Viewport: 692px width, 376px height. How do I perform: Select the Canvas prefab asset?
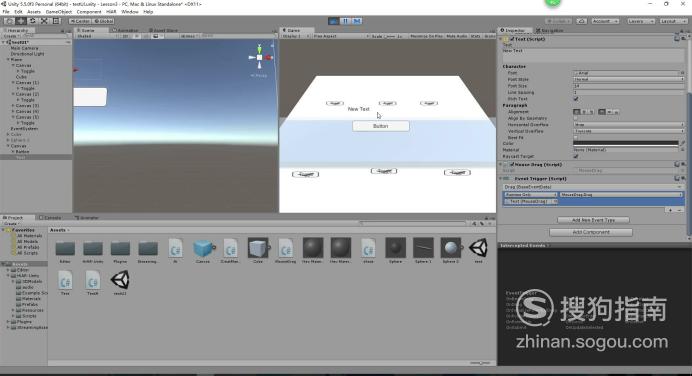tap(203, 251)
